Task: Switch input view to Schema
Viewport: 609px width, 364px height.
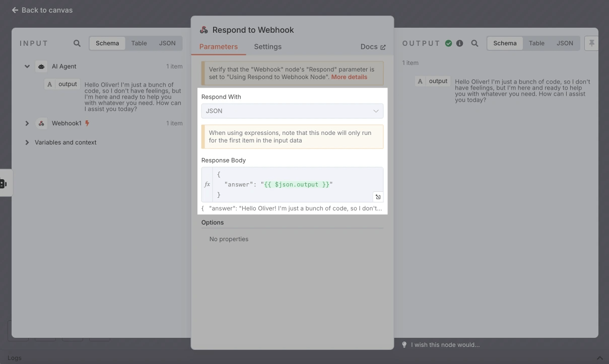Action: (x=107, y=43)
